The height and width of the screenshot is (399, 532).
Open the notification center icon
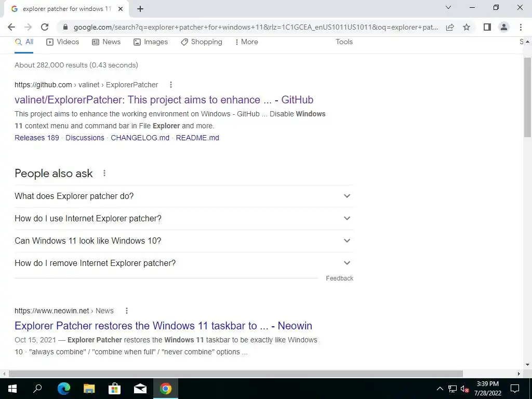[515, 389]
